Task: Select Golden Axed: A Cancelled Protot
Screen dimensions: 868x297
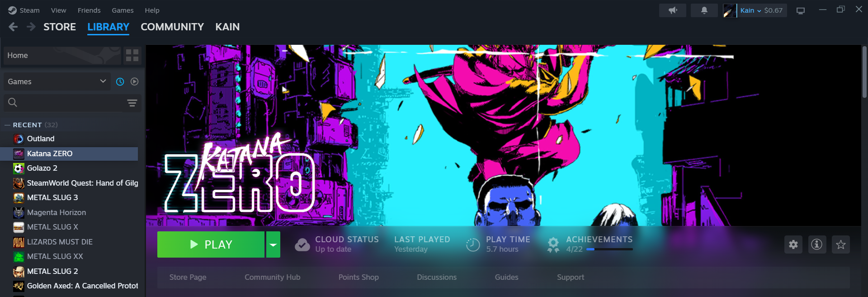Action: pos(70,286)
